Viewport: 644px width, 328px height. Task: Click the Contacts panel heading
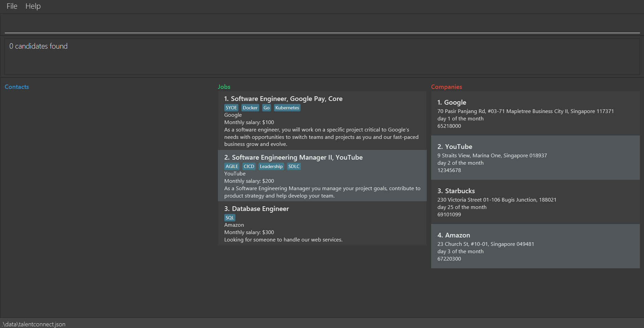(17, 87)
